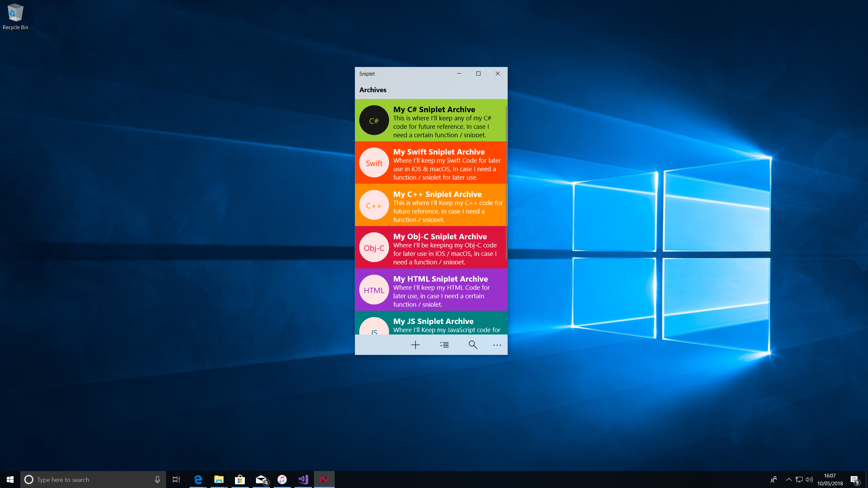Click the add new archive plus icon
Image resolution: width=868 pixels, height=488 pixels.
coord(415,345)
